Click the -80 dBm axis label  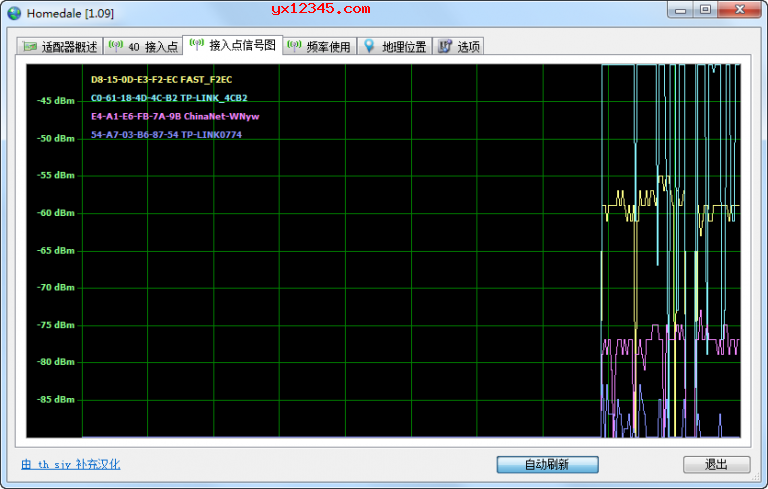55,362
